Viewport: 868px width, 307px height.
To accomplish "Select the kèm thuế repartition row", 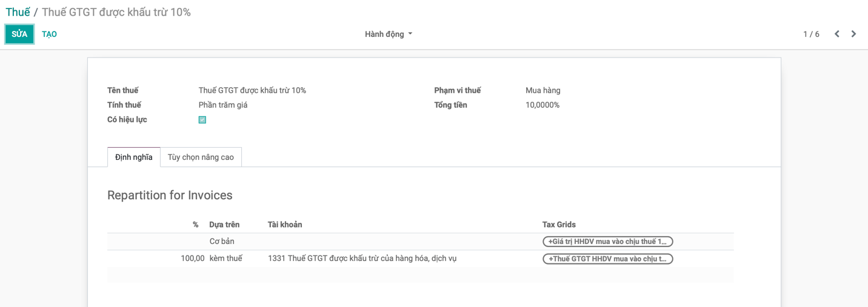I will point(225,259).
